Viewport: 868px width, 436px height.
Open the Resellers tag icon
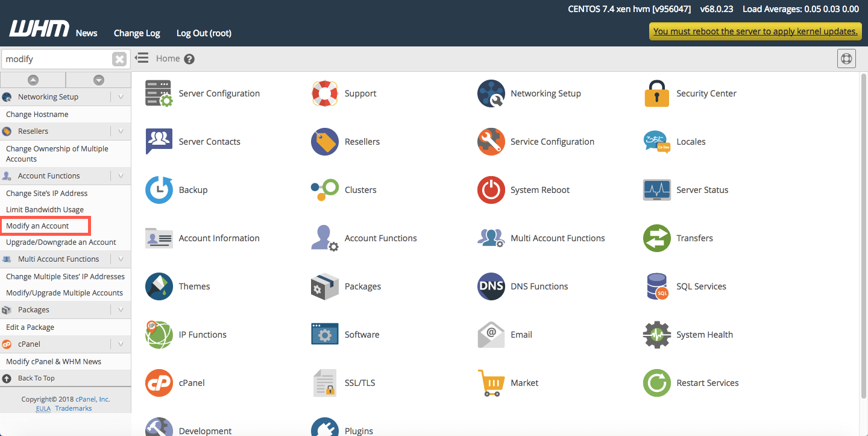[x=325, y=142]
